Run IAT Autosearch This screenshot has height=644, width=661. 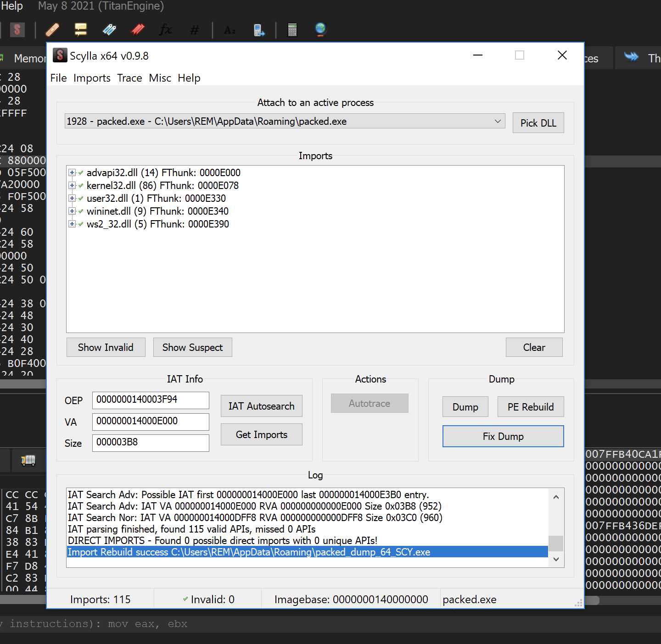pyautogui.click(x=262, y=406)
